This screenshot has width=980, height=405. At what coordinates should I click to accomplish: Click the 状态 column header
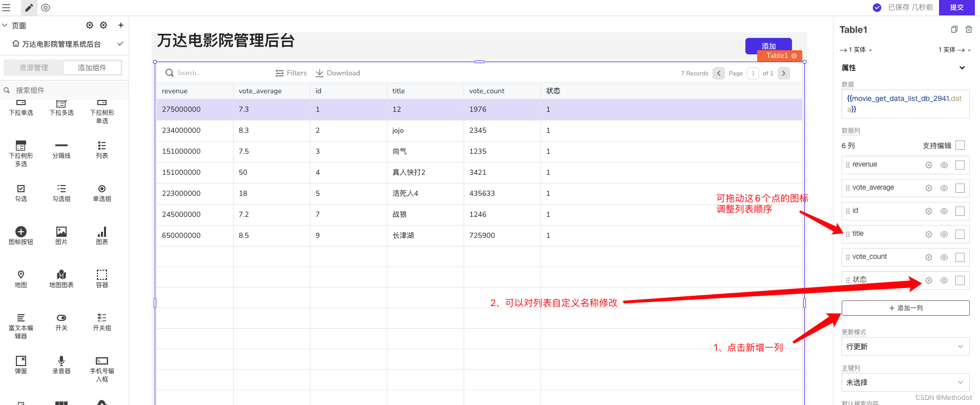point(671,91)
